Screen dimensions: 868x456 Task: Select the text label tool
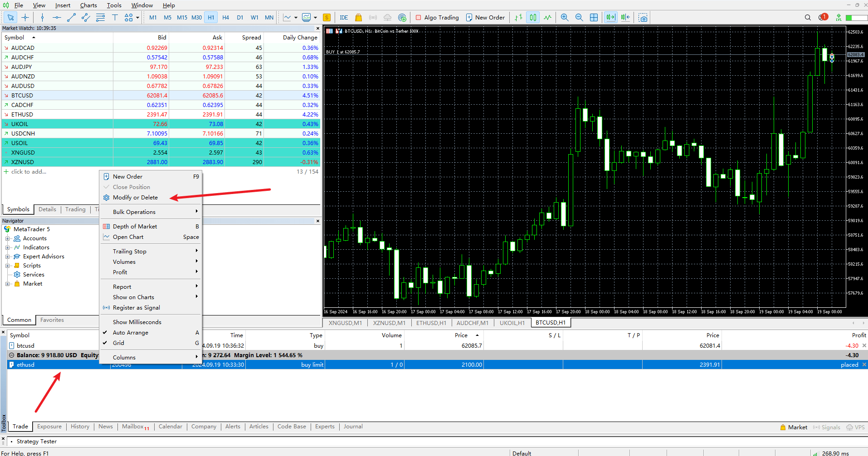click(x=115, y=18)
